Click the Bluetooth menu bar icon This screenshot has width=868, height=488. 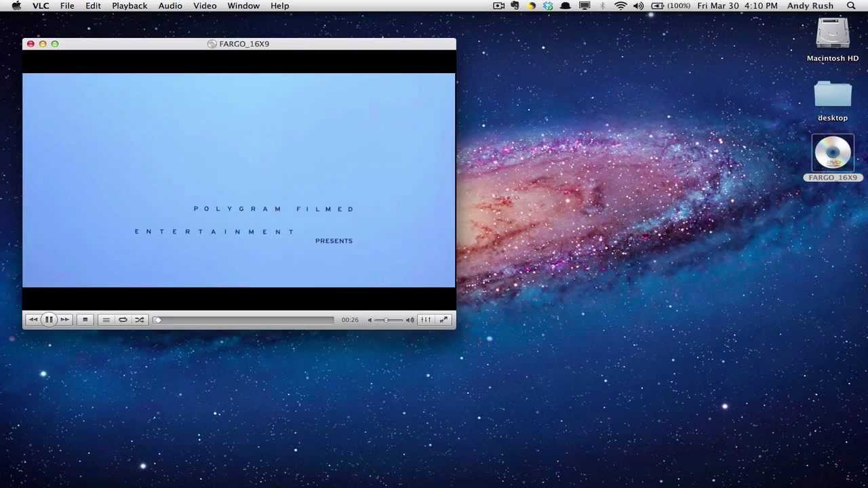(603, 5)
